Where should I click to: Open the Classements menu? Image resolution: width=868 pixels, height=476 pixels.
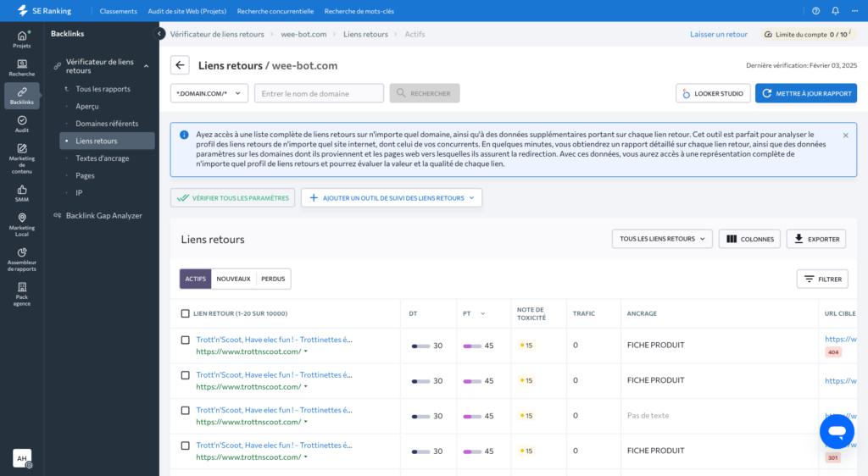tap(118, 11)
